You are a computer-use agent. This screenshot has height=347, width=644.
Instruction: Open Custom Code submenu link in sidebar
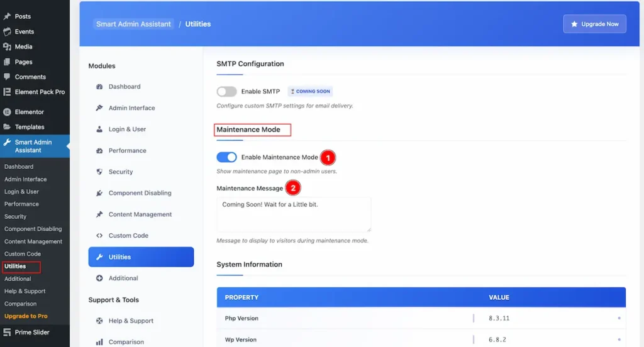coord(23,254)
